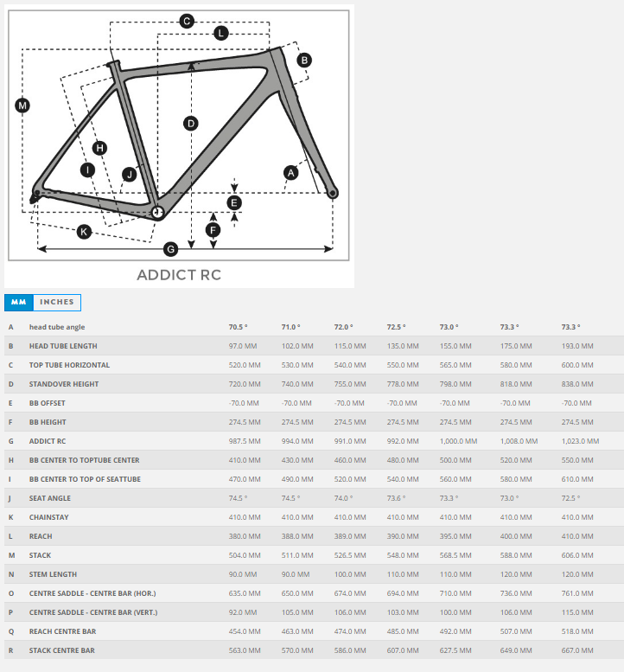Click the 1,000.0 MM wheelbase value
This screenshot has width=624, height=672.
(x=458, y=441)
